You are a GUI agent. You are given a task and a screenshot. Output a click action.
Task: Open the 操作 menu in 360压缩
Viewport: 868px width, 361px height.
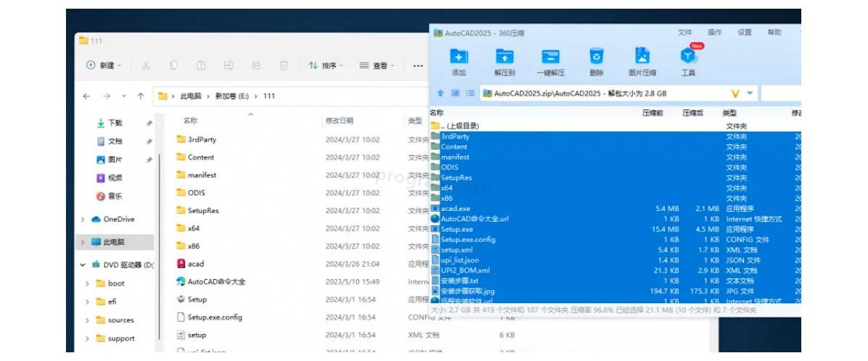click(715, 33)
